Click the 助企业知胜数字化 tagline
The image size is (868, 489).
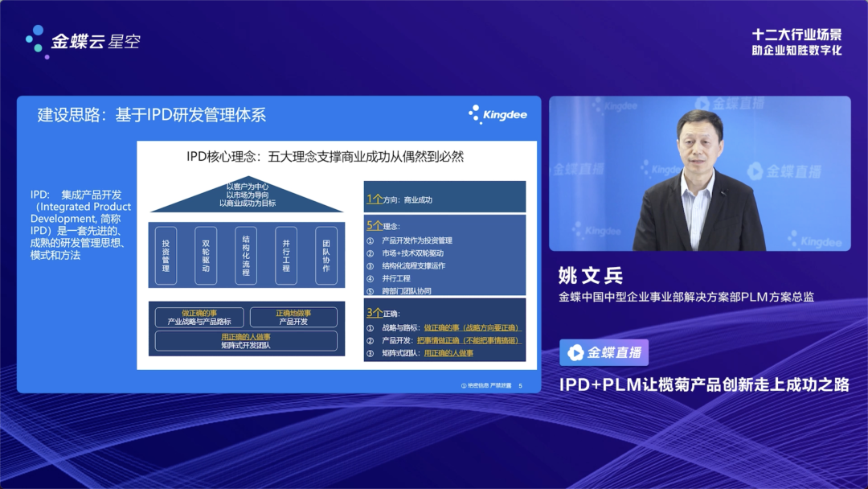pyautogui.click(x=796, y=51)
